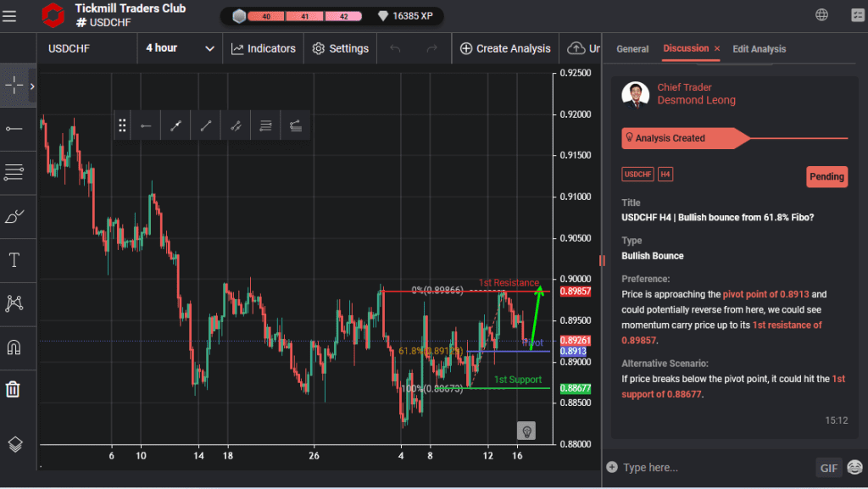
Task: Switch to the General tab
Action: (632, 49)
